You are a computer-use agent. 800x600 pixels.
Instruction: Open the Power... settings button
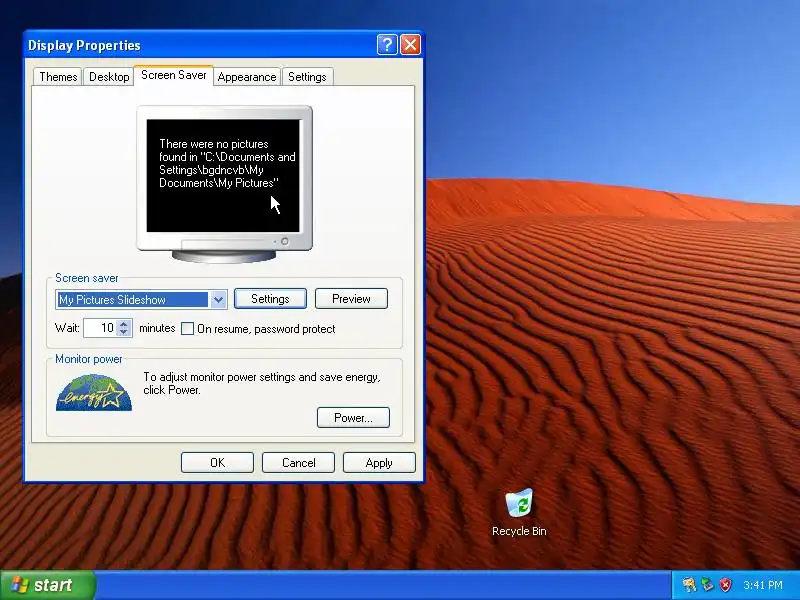pyautogui.click(x=353, y=417)
